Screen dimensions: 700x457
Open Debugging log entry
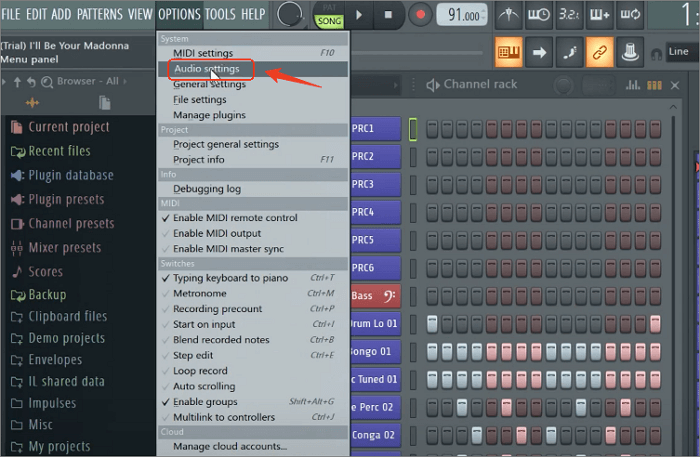coord(253,189)
